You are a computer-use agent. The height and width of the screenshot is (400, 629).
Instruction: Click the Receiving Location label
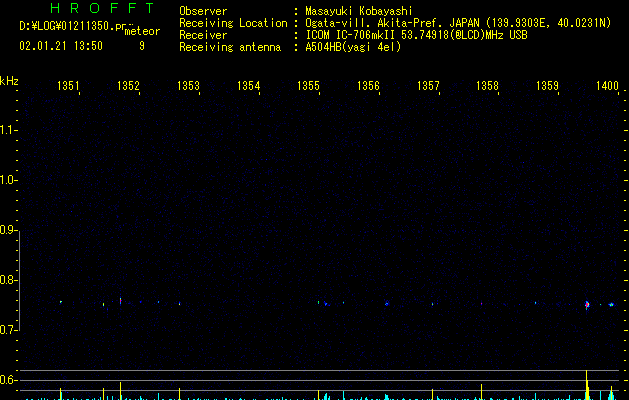[x=233, y=23]
